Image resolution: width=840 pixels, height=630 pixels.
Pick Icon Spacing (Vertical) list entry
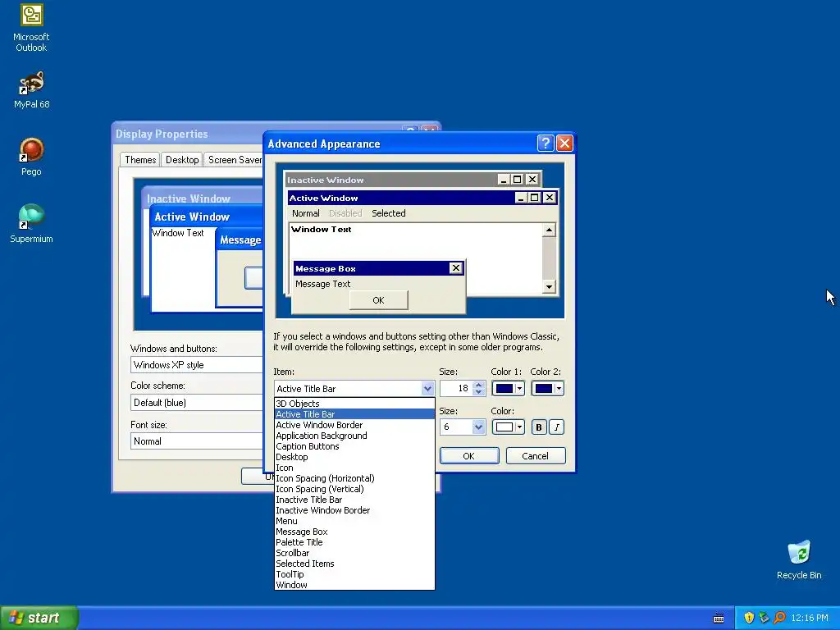point(354,489)
